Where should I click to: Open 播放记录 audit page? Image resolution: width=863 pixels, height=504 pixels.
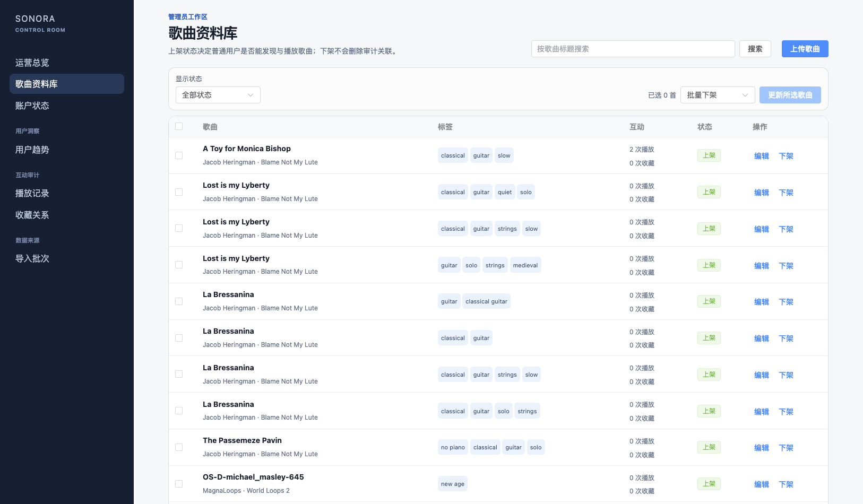[x=67, y=193]
